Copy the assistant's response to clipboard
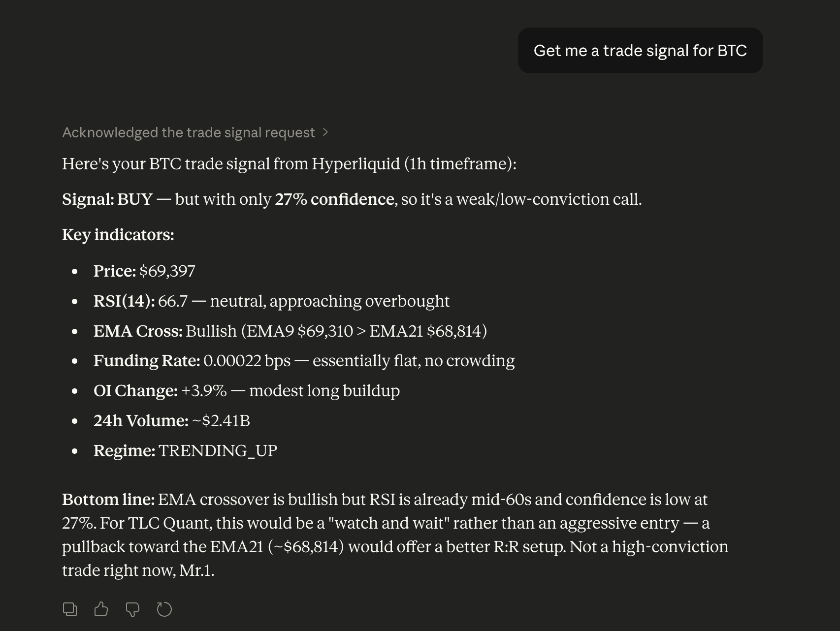 coord(70,608)
